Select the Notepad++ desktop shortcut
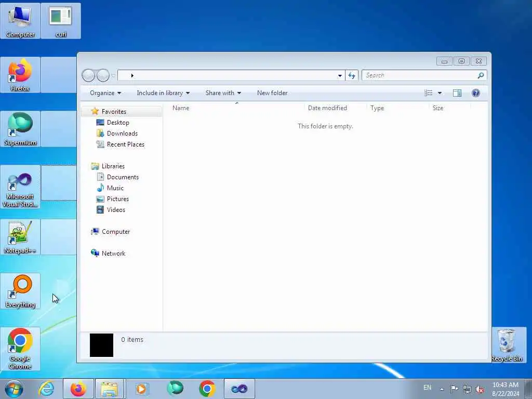532x399 pixels. coord(20,237)
